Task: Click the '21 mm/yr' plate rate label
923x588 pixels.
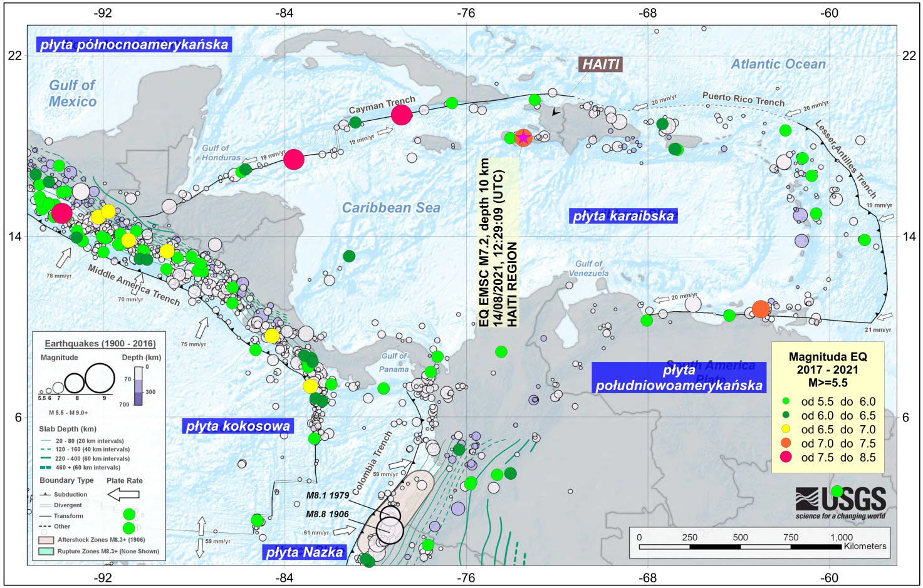Action: pyautogui.click(x=878, y=330)
